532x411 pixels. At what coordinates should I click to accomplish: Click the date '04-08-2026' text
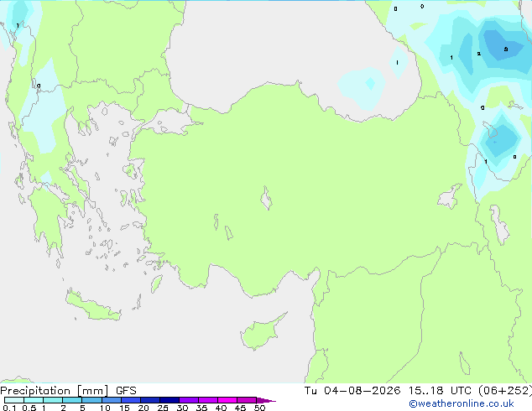[362, 391]
